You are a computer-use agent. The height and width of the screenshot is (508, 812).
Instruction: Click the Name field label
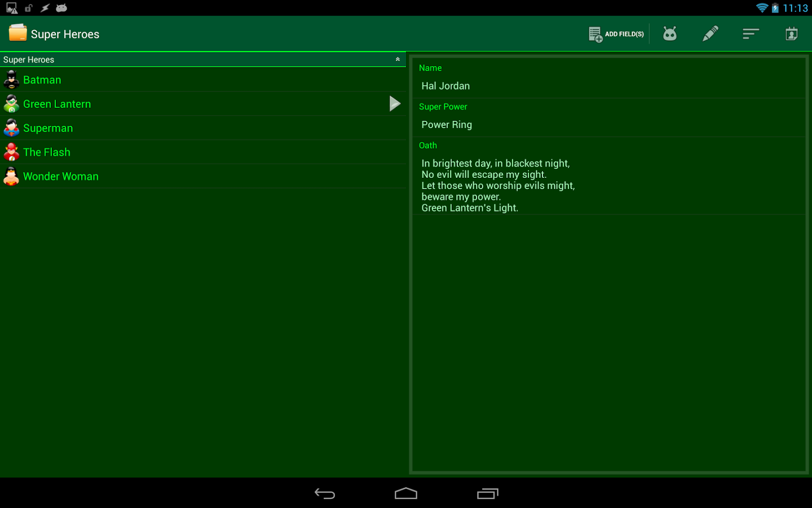click(430, 68)
